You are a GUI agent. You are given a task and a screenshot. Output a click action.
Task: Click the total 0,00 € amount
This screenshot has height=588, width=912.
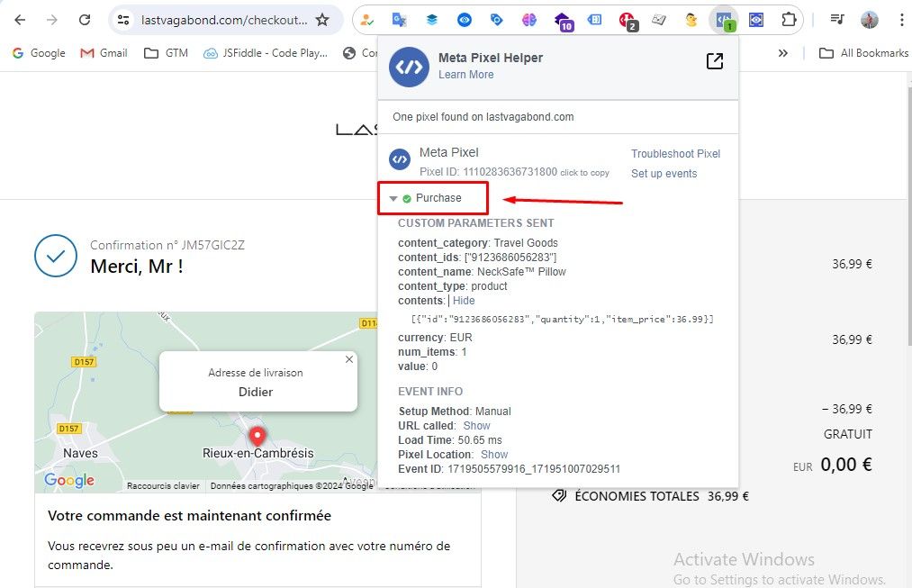(846, 465)
